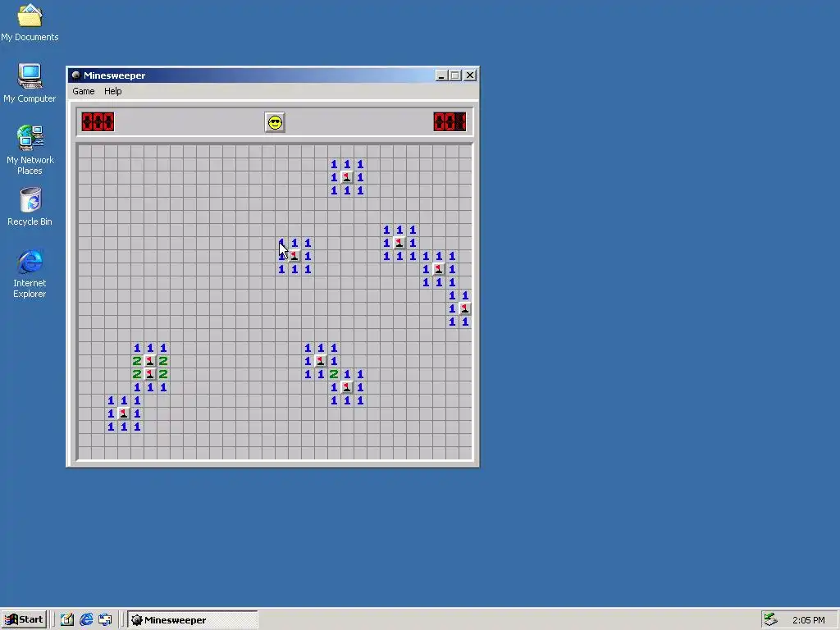Close the Minesweeper window

(470, 75)
